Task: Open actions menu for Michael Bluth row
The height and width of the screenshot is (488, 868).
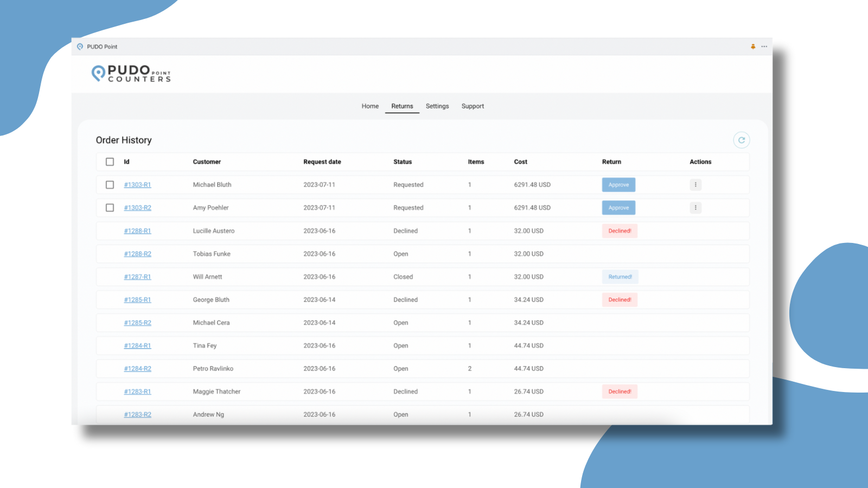Action: (695, 185)
